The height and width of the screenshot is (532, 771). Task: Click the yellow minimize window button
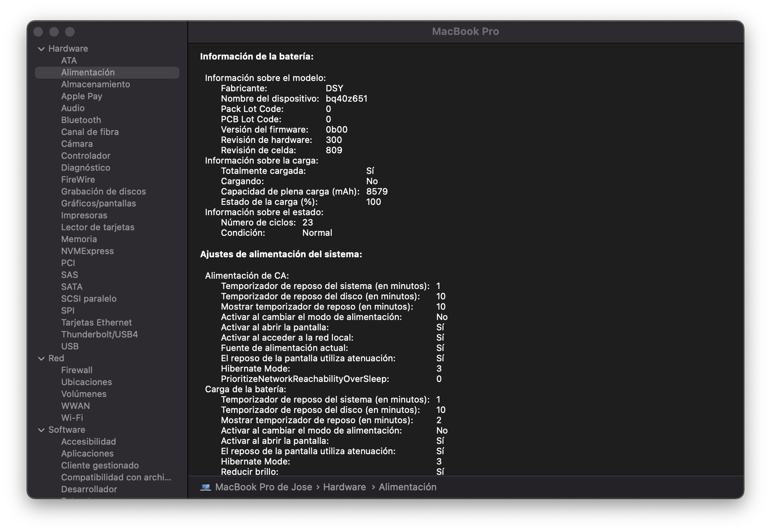click(54, 32)
